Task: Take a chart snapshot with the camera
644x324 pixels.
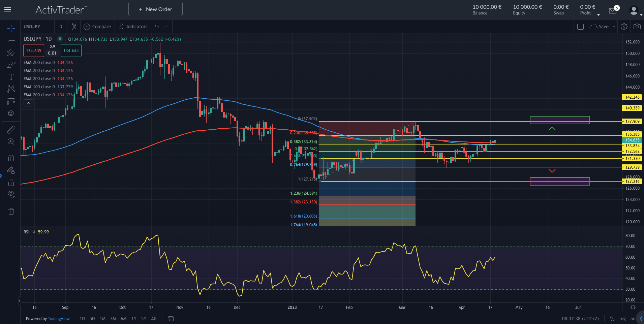Action: [637, 26]
